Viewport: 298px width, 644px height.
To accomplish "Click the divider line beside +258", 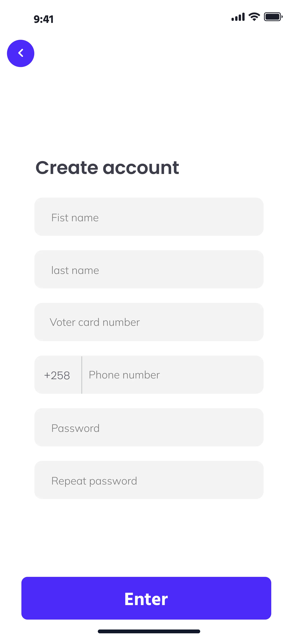I will click(x=82, y=375).
